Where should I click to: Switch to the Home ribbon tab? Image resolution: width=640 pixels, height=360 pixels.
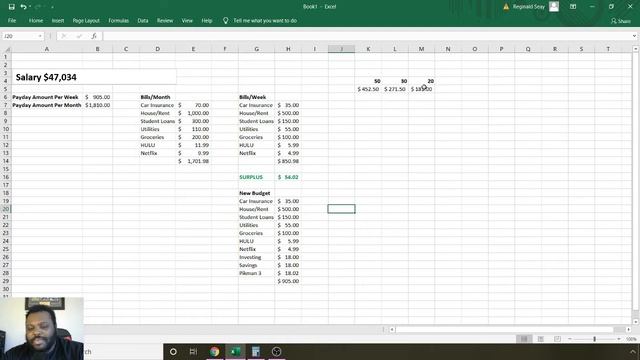[x=36, y=20]
